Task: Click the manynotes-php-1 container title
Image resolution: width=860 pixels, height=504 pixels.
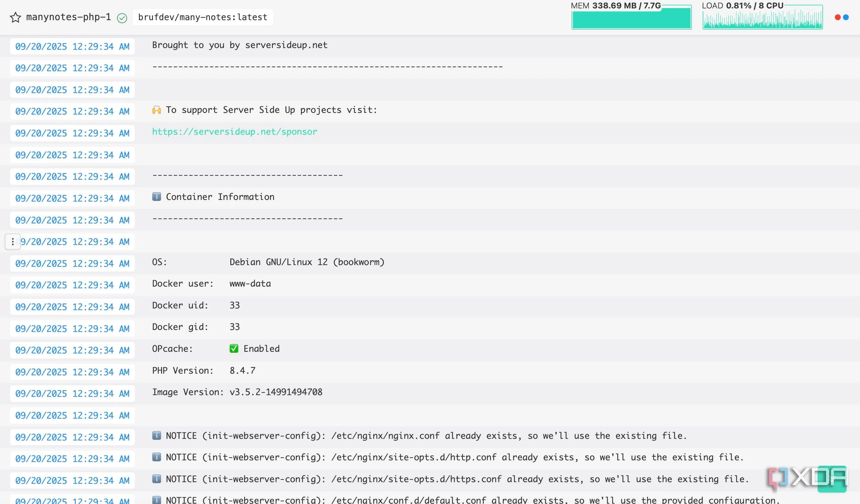Action: [x=68, y=17]
